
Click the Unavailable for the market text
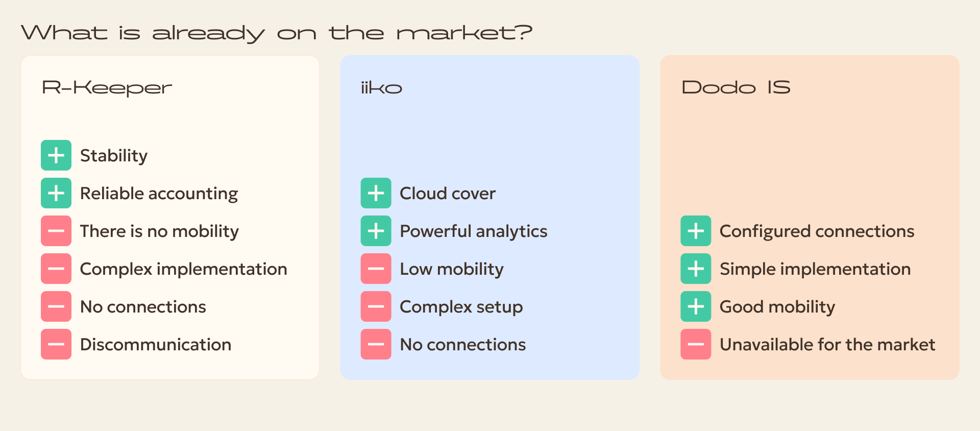[x=827, y=345]
